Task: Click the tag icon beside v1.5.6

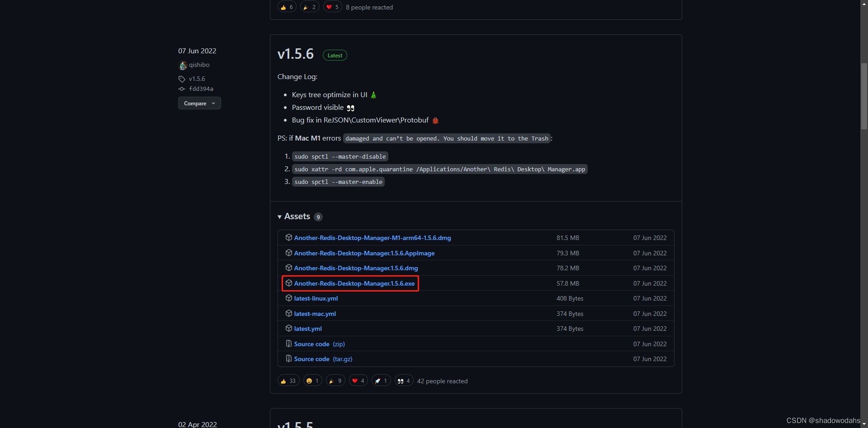Action: click(x=182, y=79)
